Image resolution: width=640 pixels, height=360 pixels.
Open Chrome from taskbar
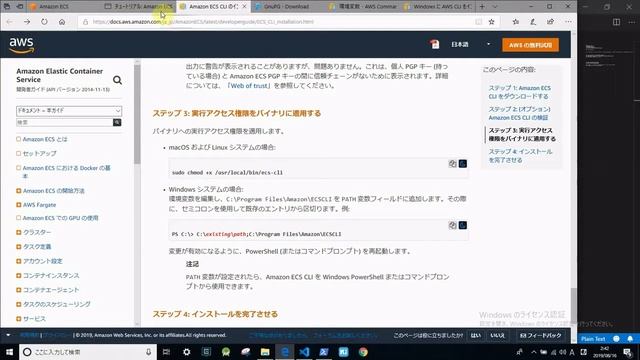tap(363, 351)
